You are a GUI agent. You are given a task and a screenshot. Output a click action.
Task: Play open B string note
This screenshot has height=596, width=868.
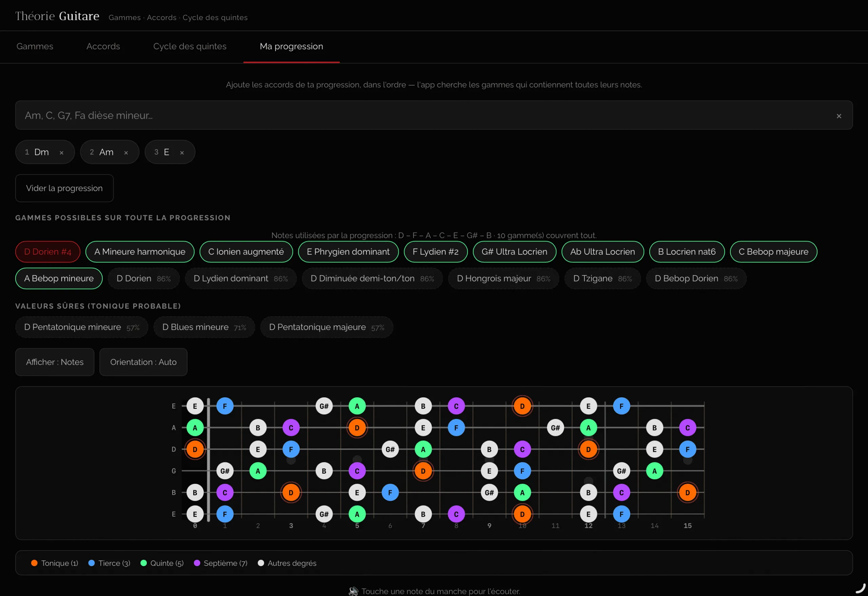[195, 493]
